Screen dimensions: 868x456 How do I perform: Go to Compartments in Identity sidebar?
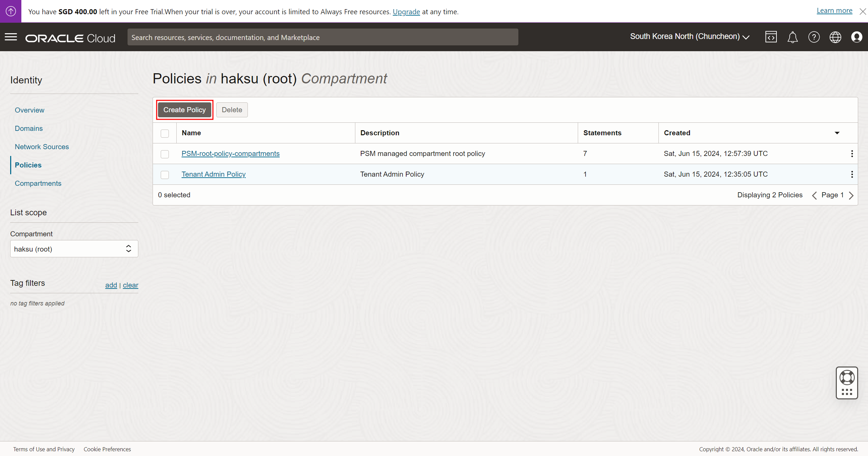point(38,183)
